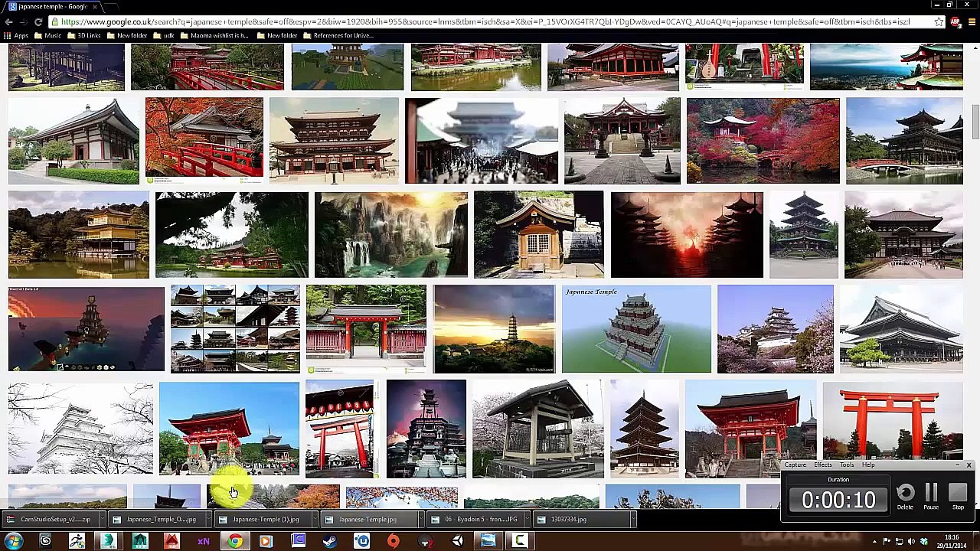Image resolution: width=980 pixels, height=551 pixels.
Task: Reload the Google Images page
Action: point(38,22)
